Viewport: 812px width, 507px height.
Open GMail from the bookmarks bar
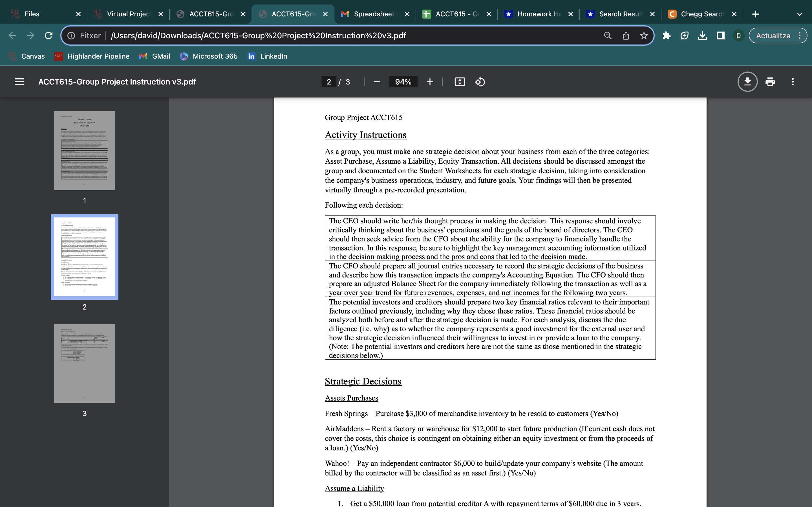(x=154, y=56)
